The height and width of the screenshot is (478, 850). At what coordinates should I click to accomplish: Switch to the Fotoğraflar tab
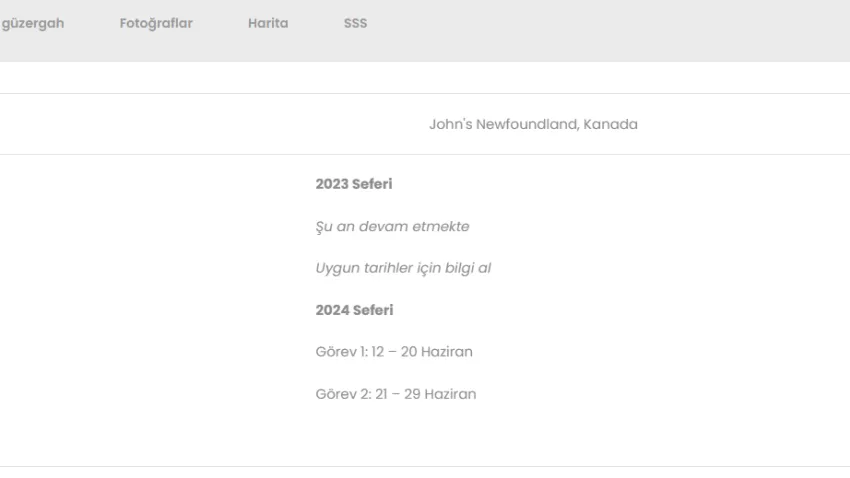tap(156, 24)
